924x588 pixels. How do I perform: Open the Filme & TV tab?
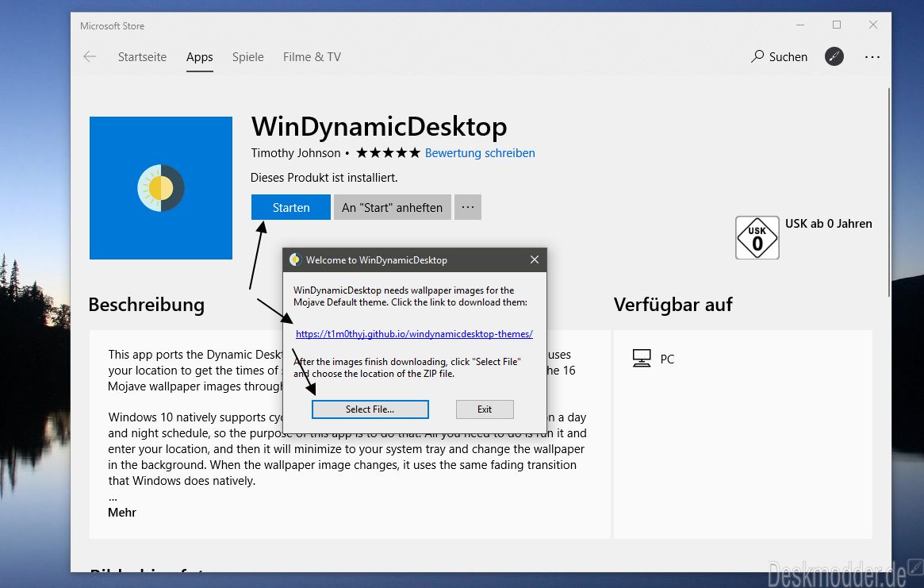312,57
